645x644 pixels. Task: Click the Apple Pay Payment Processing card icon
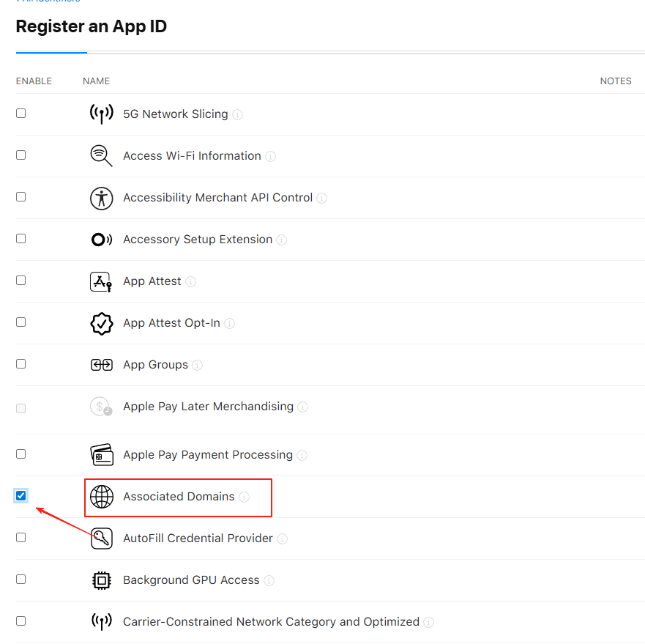tap(102, 454)
